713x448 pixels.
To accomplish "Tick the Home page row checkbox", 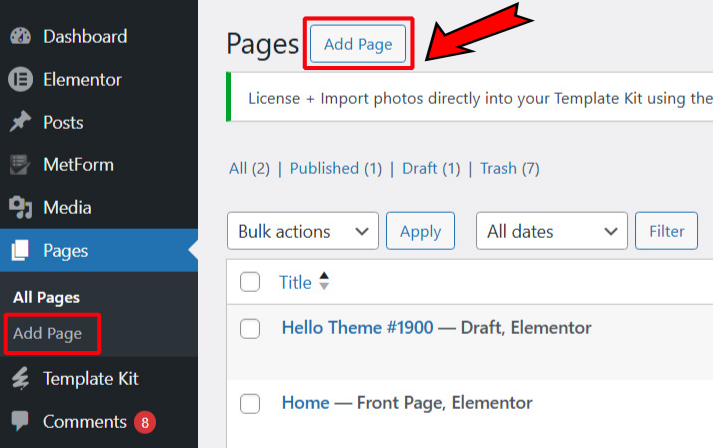I will point(251,403).
